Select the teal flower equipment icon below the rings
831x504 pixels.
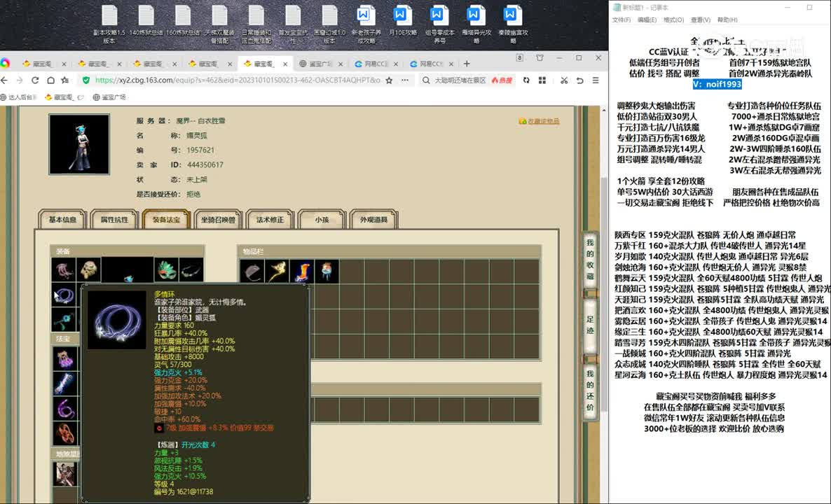pyautogui.click(x=64, y=320)
